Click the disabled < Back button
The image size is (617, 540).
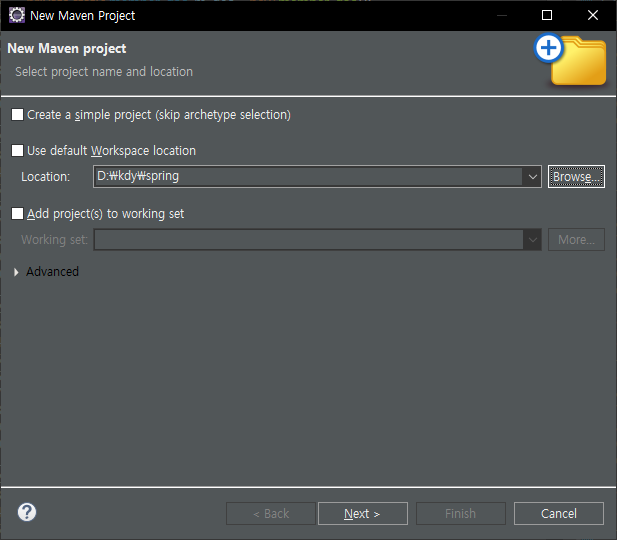click(x=271, y=513)
